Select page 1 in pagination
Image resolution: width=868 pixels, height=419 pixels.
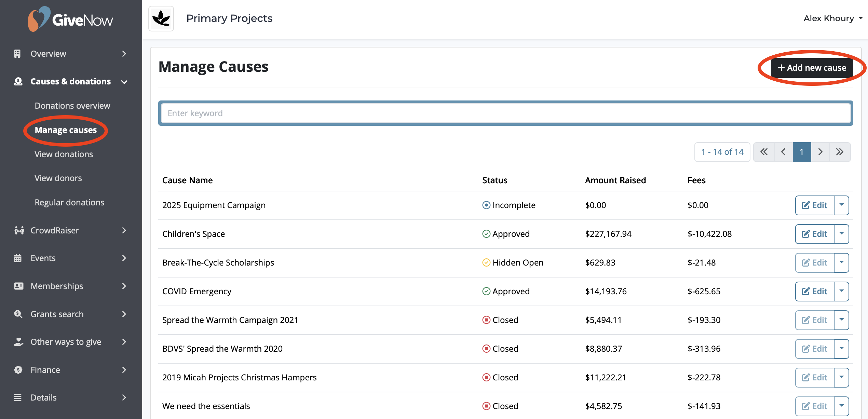point(802,152)
